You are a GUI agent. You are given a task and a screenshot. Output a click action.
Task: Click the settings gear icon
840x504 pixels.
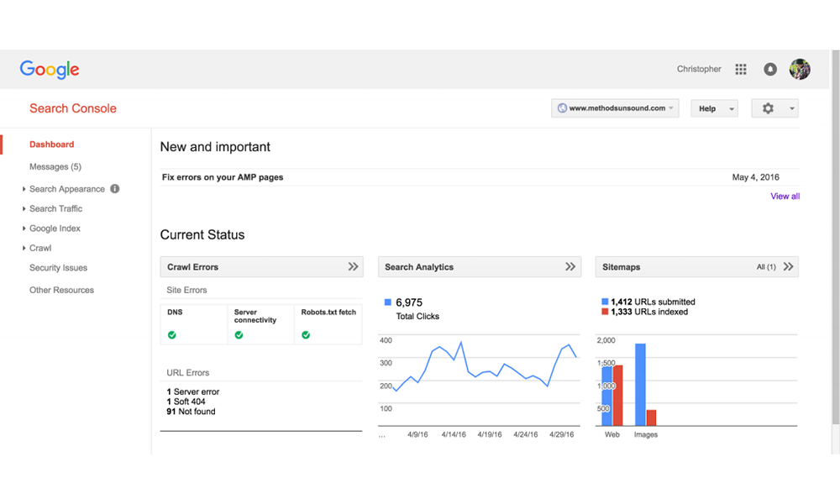coord(768,108)
